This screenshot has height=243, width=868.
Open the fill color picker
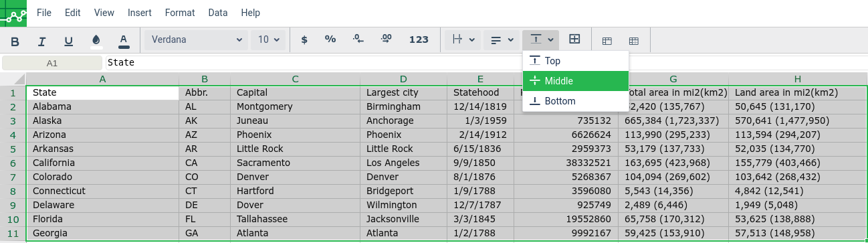pyautogui.click(x=96, y=40)
